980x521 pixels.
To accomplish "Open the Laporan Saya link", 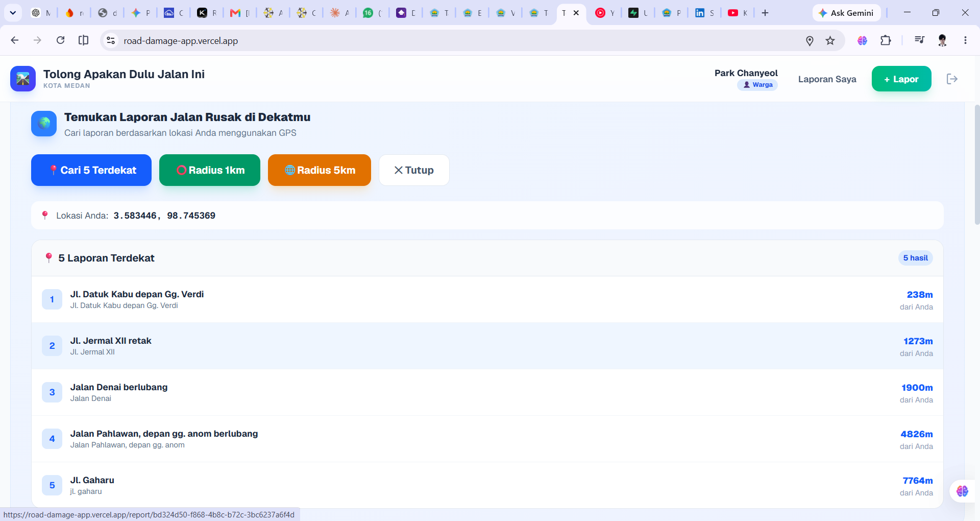I will (x=827, y=79).
